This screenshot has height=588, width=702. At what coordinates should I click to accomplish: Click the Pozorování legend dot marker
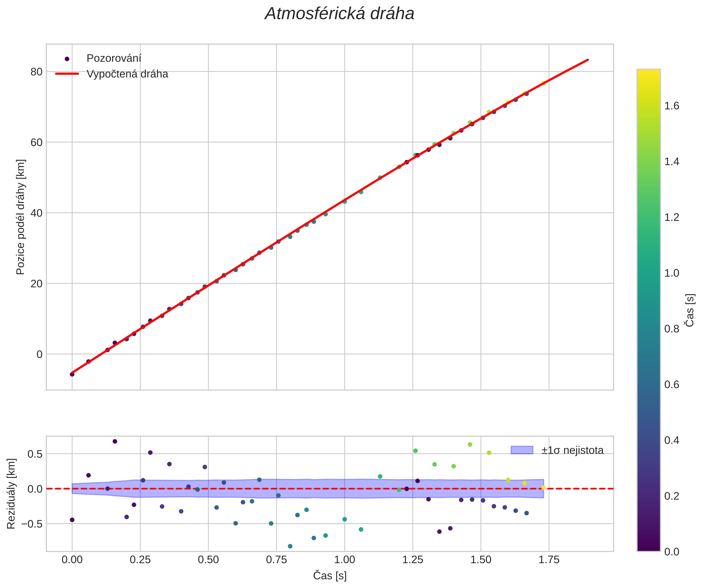click(67, 59)
